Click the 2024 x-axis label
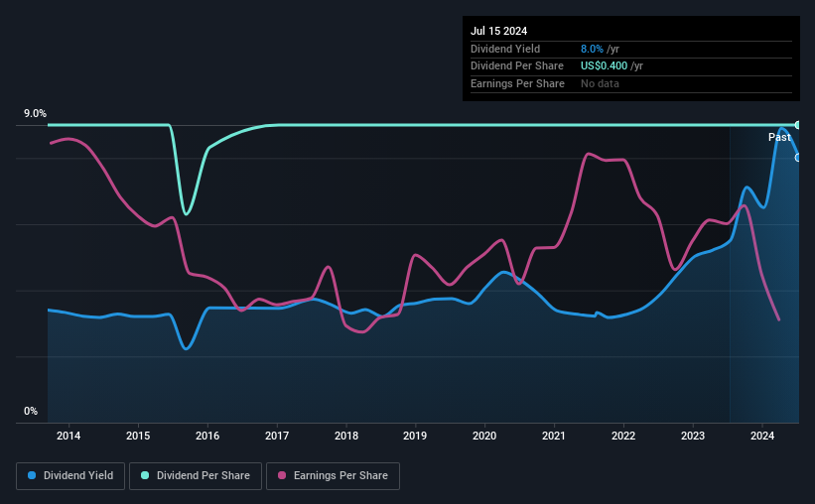The width and height of the screenshot is (815, 504). coord(762,436)
